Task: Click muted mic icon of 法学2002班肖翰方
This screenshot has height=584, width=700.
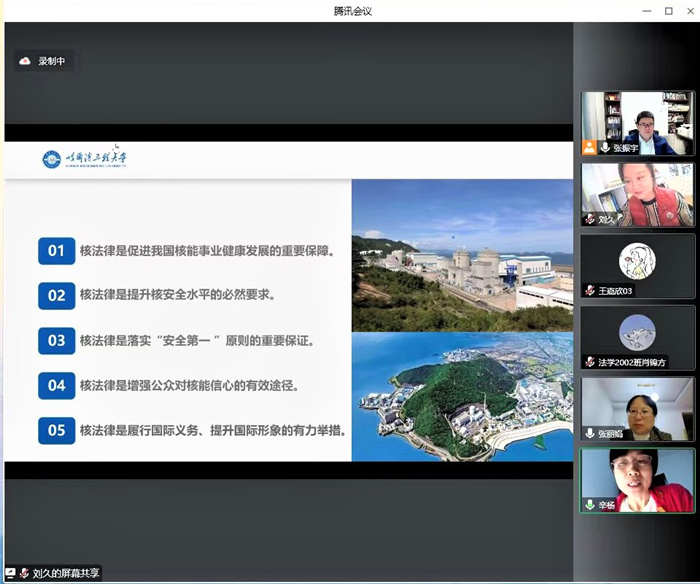Action: (x=590, y=362)
